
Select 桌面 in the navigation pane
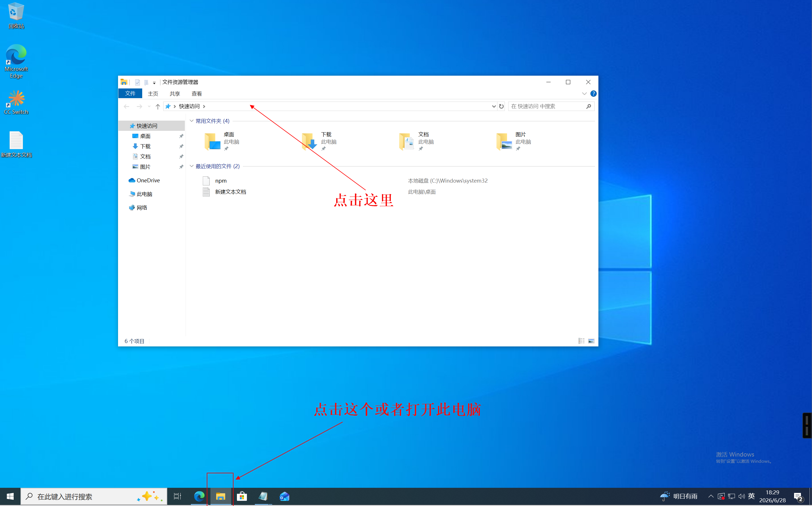pos(152,136)
